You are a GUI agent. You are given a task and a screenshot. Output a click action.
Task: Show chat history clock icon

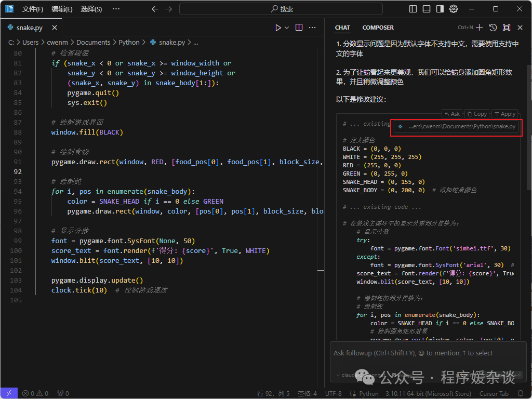click(493, 28)
